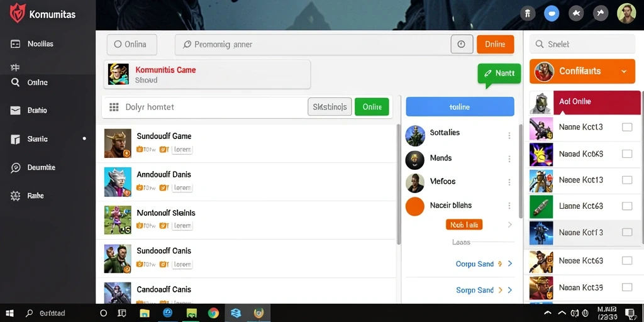Screen dimensions: 644x322
Task: Click the orange Nob I ais tag
Action: (464, 225)
